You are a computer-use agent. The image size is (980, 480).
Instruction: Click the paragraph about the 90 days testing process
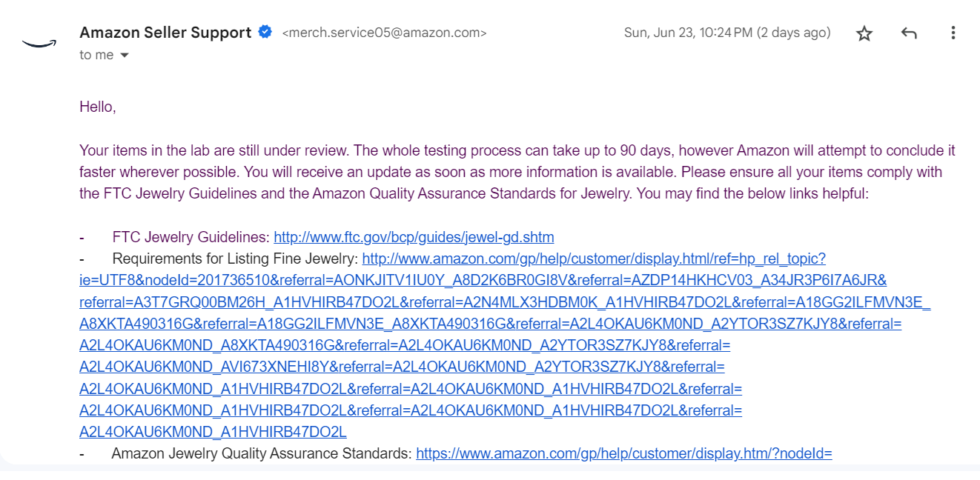coord(517,173)
